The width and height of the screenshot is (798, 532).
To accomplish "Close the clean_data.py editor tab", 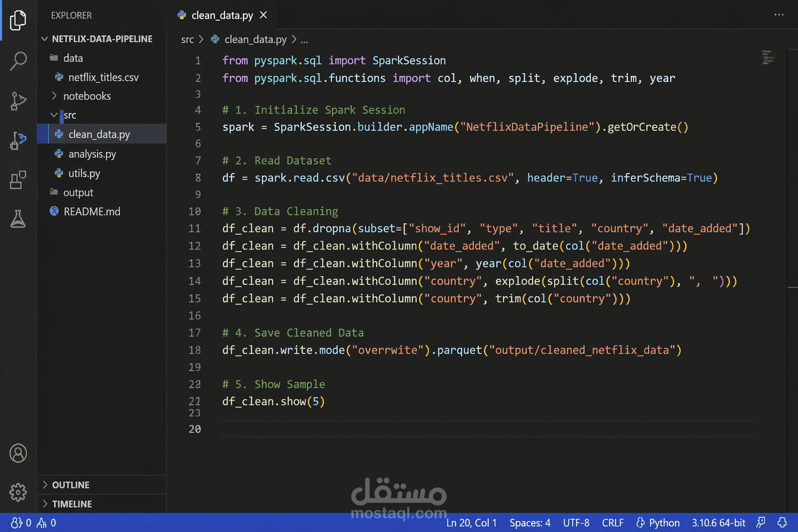I will coord(263,15).
